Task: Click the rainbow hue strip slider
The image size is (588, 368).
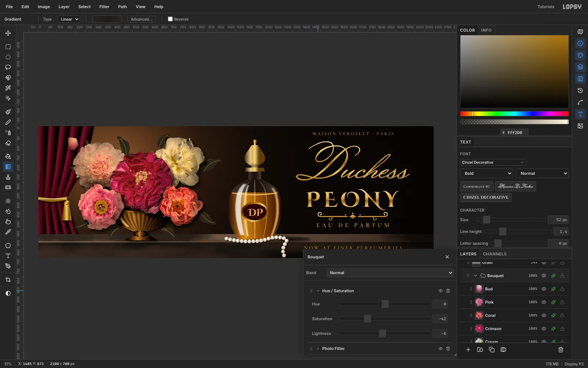Action: tap(514, 114)
